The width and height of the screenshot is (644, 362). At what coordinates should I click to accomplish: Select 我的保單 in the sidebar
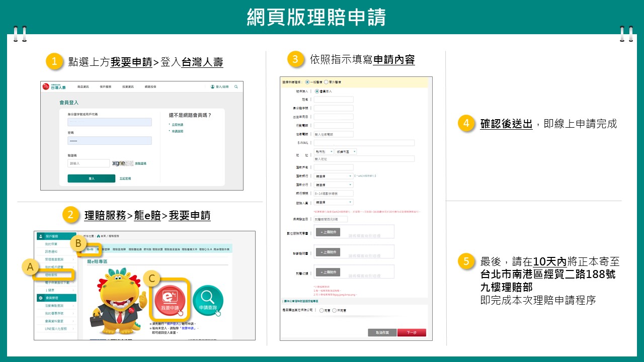coord(51,244)
